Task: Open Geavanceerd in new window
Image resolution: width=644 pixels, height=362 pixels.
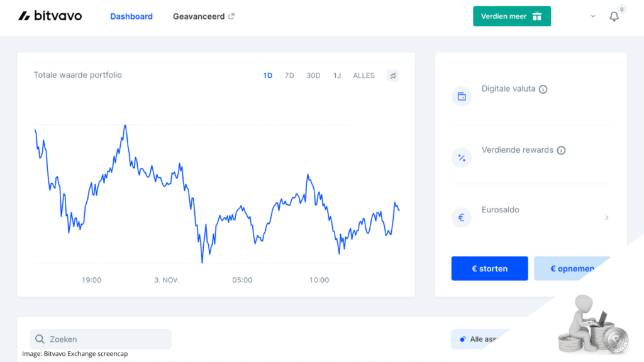Action: pos(203,16)
